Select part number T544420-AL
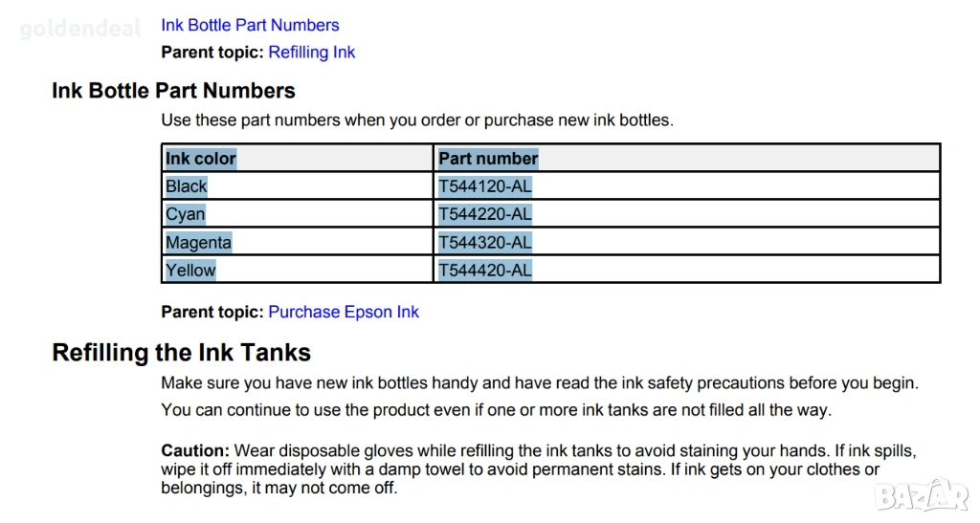Screen dimensions: 980x523 tap(484, 271)
